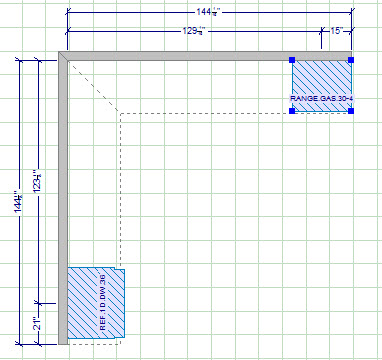Select the dashed line below the refrigerator

point(94,344)
